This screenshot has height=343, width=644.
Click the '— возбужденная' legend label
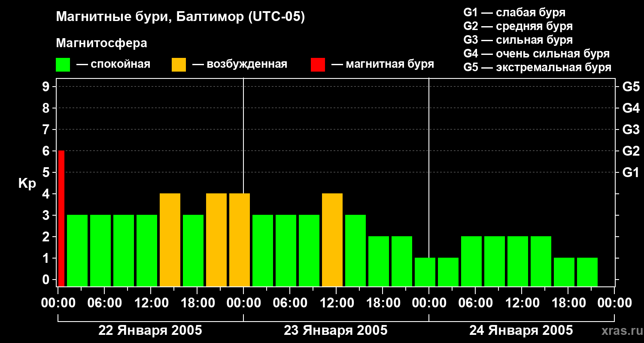[x=240, y=64]
